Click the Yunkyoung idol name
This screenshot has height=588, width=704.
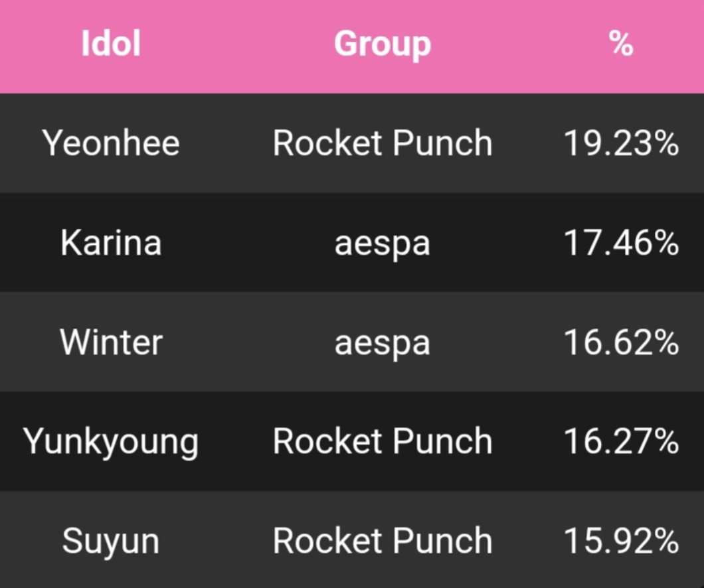111,442
